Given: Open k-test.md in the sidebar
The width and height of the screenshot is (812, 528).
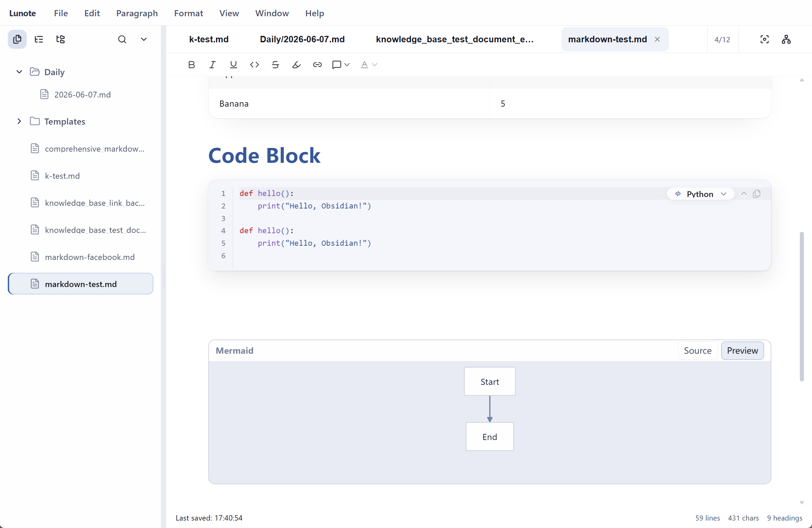Looking at the screenshot, I should (x=62, y=176).
